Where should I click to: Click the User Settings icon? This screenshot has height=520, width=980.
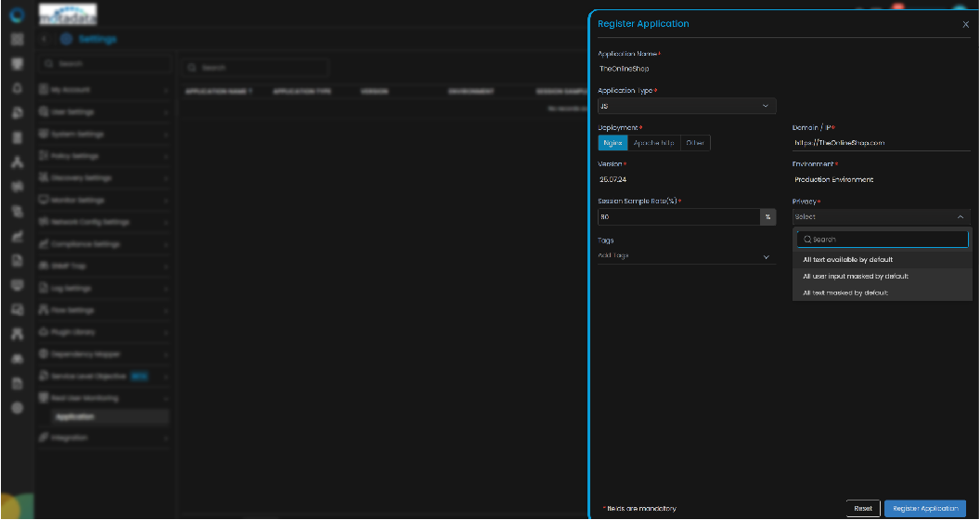pyautogui.click(x=44, y=112)
